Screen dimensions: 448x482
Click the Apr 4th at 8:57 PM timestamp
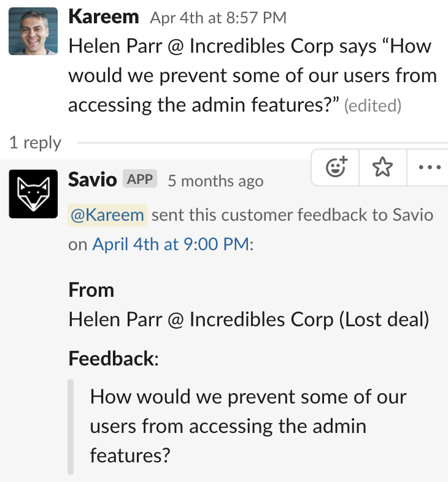tap(218, 18)
